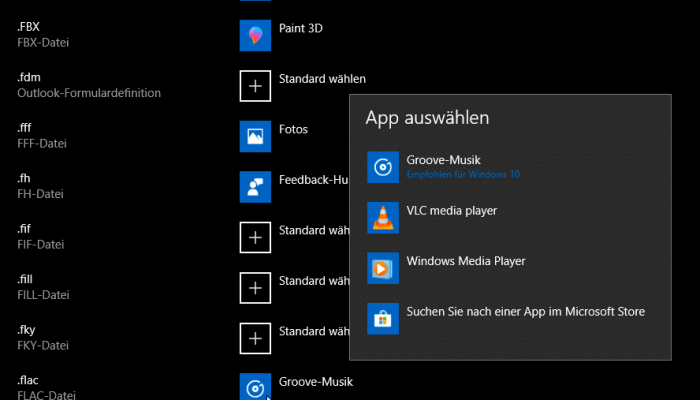This screenshot has height=400, width=700.
Task: Click the .fif file extension text
Action: point(24,229)
